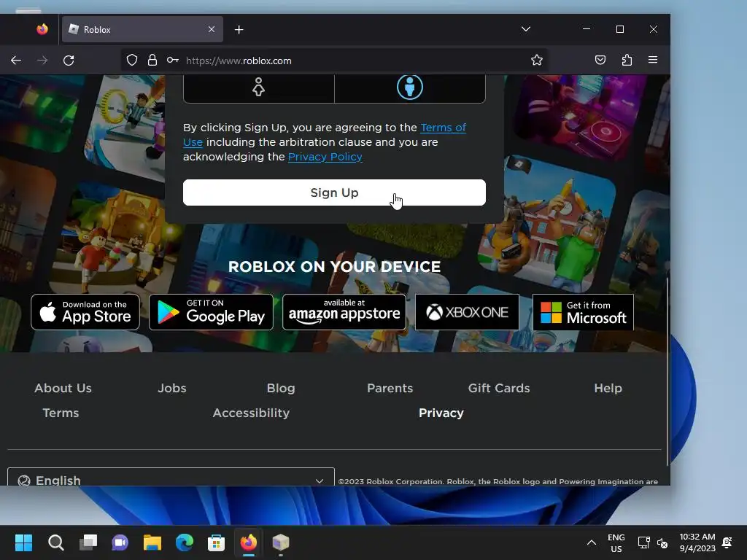Open the Jobs footer link
747x560 pixels.
[172, 388]
